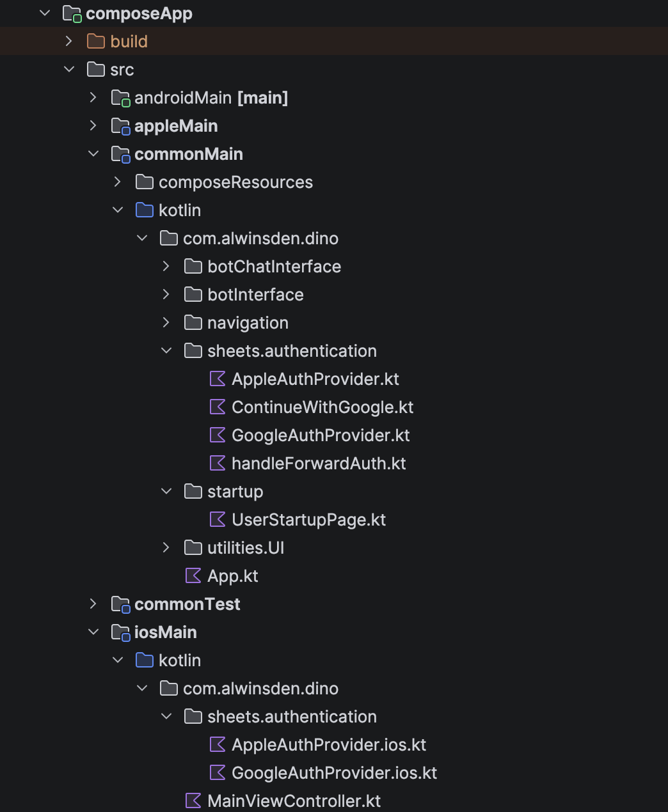This screenshot has width=668, height=812.
Task: Select ContinueWithGoogle.kt in the tree
Action: pos(322,407)
